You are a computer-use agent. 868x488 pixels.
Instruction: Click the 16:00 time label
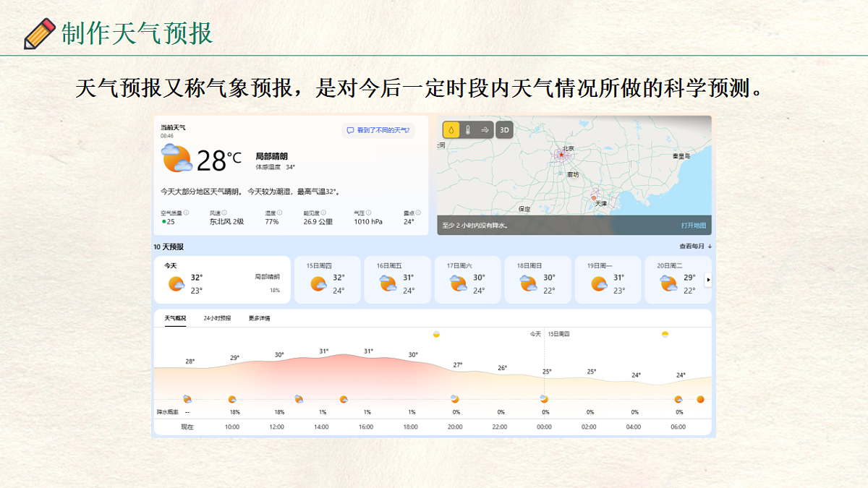(366, 427)
